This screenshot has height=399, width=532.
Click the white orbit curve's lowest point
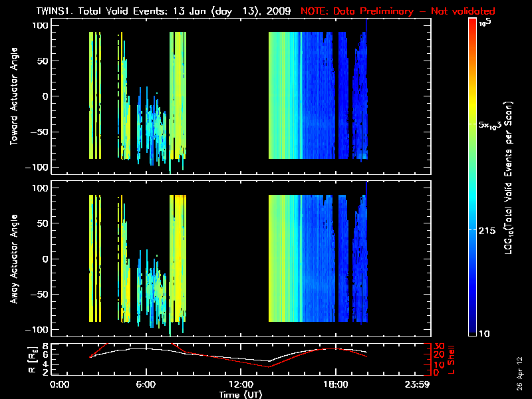point(269,362)
